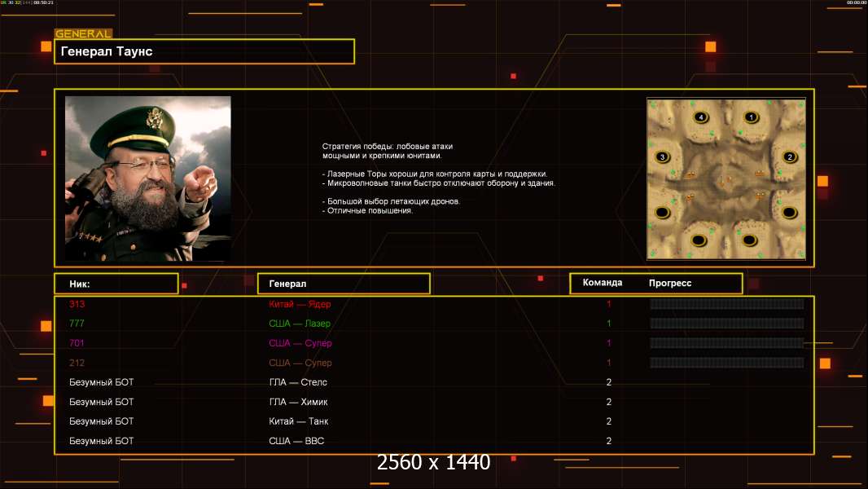The width and height of the screenshot is (868, 489).
Task: Click the "ГЛА — Химик" bot general entry
Action: pyautogui.click(x=298, y=402)
